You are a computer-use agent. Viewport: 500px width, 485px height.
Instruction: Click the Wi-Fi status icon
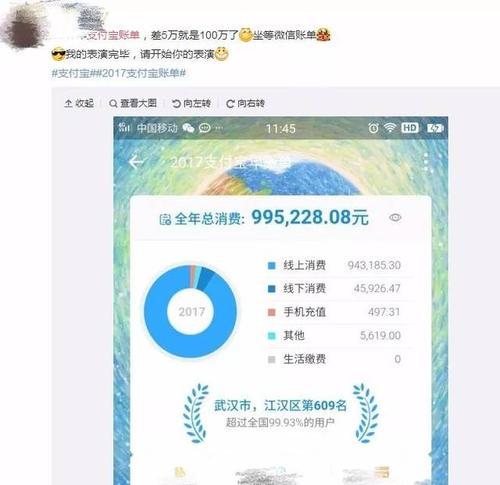coord(390,128)
